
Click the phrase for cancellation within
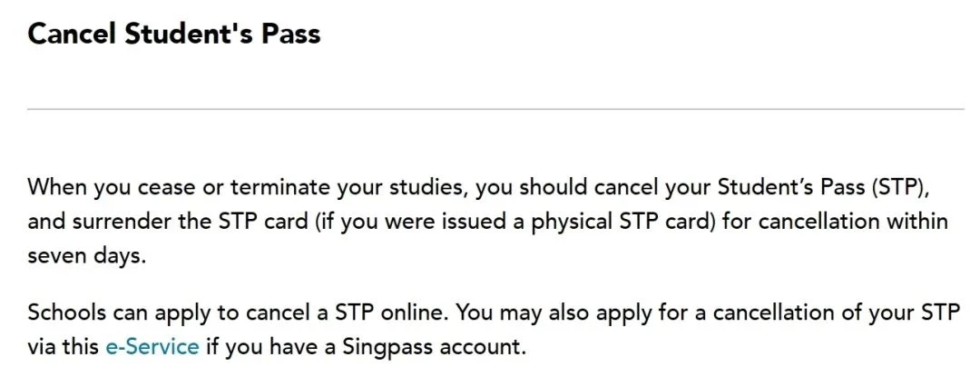(835, 222)
